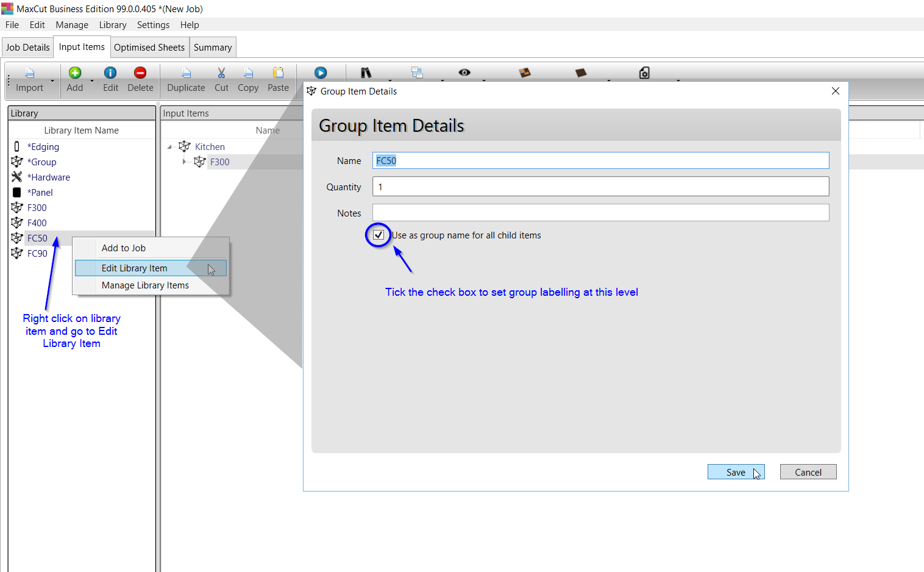Image resolution: width=924 pixels, height=572 pixels.
Task: Click the orange patterned sheet toolbar icon
Action: coord(525,73)
